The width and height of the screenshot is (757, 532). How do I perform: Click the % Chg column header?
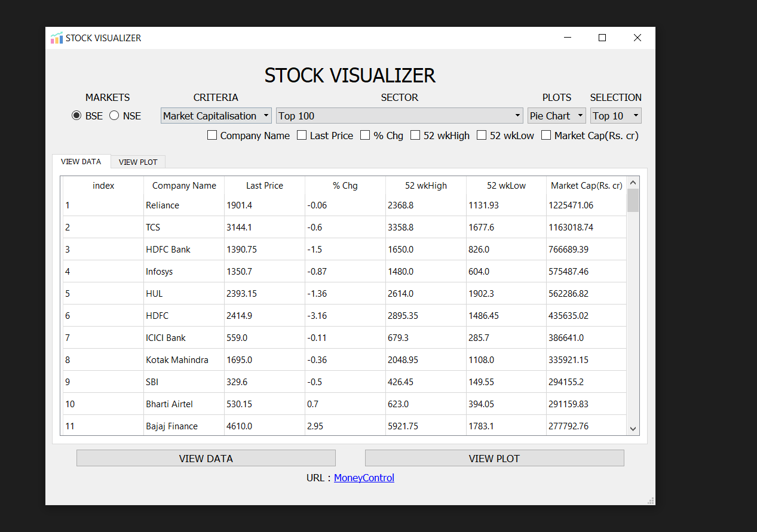(x=345, y=186)
